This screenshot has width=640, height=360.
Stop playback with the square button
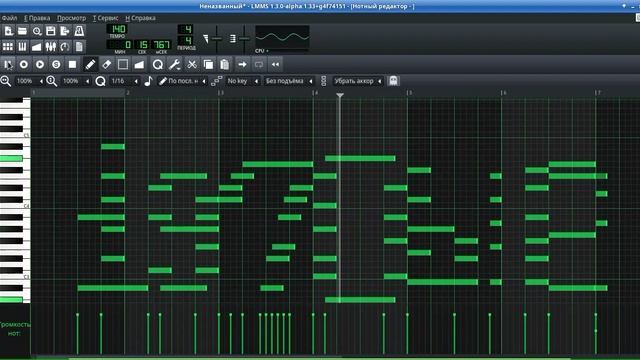click(72, 64)
